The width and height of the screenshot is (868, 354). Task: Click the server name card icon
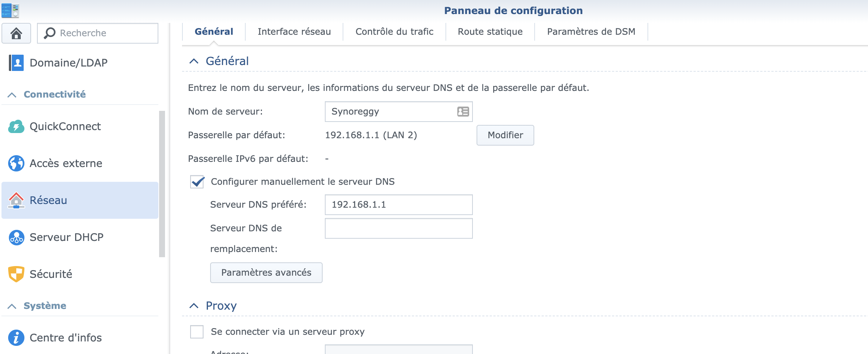coord(463,112)
